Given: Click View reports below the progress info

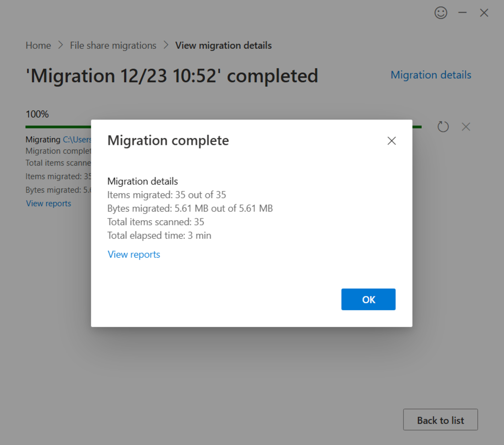Looking at the screenshot, I should click(x=48, y=203).
